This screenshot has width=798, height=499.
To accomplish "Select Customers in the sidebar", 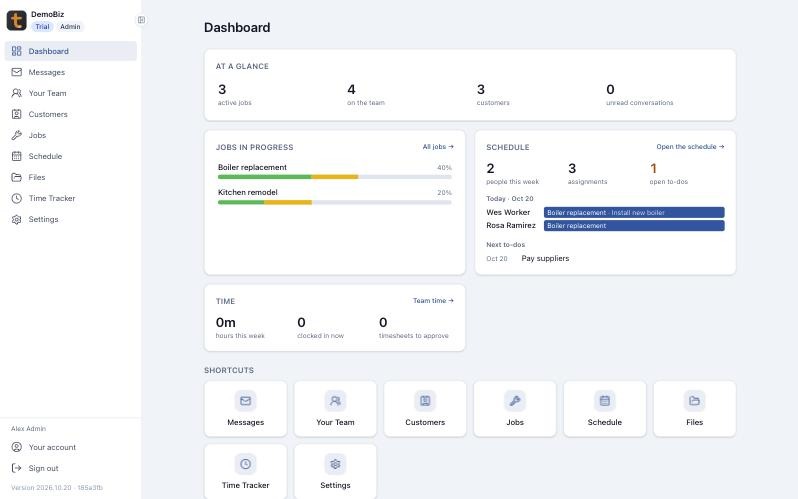I will pyautogui.click(x=71, y=114).
